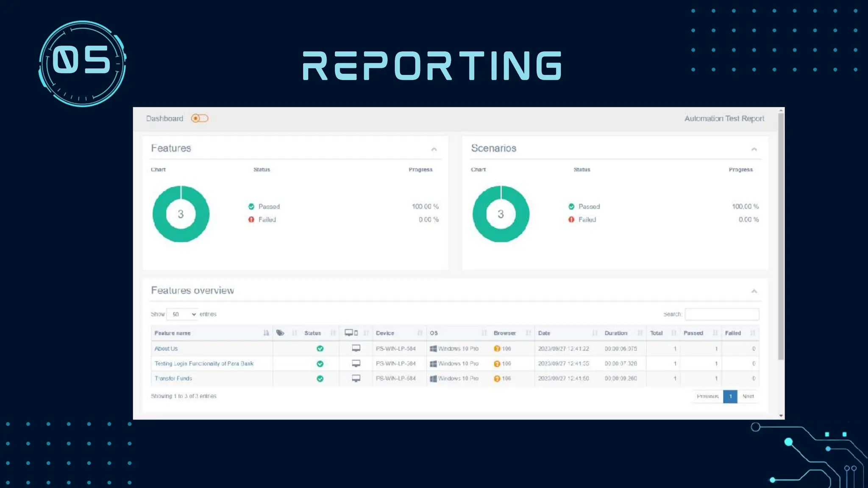Collapse the Scenarios panel chevron
The width and height of the screenshot is (868, 488).
(754, 149)
